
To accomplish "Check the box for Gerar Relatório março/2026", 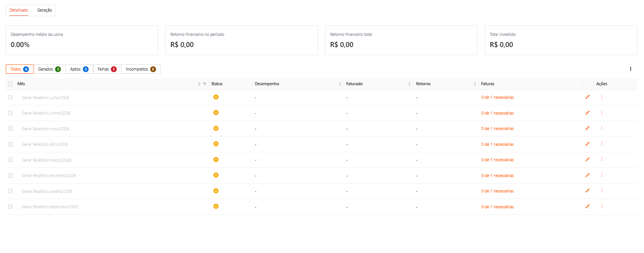I will 10,160.
